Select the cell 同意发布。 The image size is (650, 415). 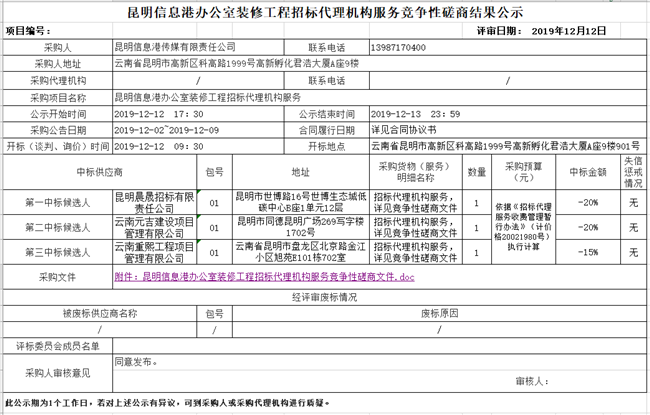coord(379,362)
